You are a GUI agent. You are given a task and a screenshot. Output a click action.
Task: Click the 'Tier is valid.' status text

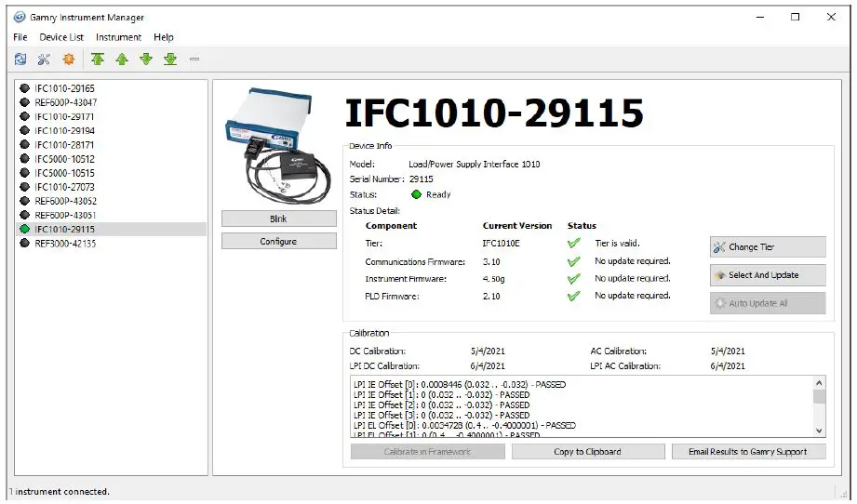617,244
